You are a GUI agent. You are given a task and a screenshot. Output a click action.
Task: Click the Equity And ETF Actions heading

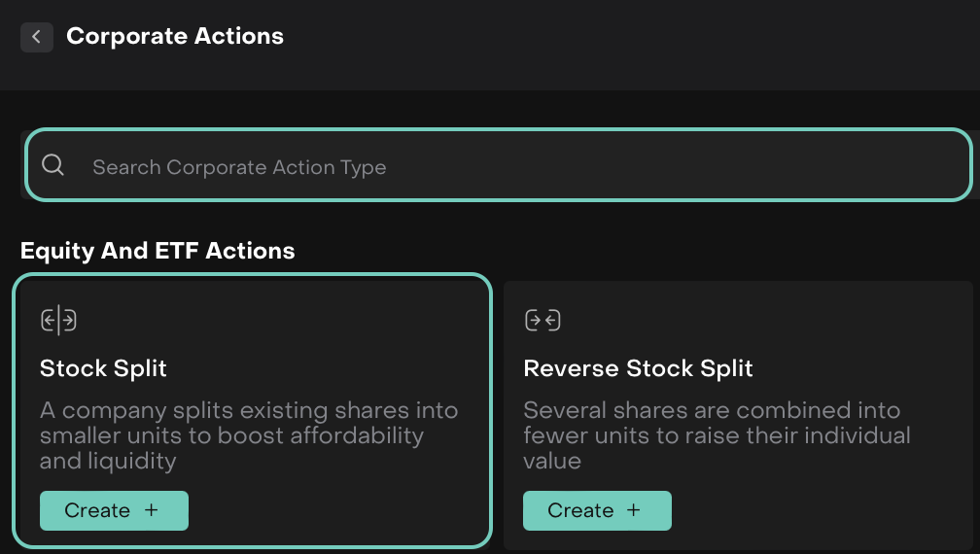(x=157, y=251)
